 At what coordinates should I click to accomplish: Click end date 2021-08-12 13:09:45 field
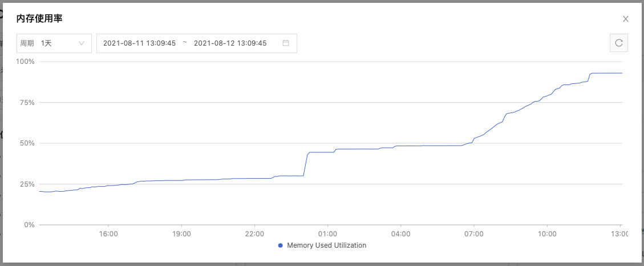(x=230, y=43)
